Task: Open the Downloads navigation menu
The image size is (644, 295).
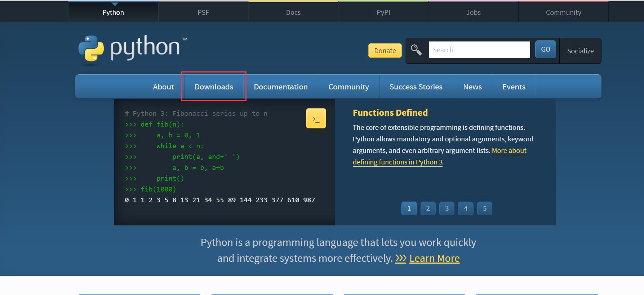Action: coord(214,87)
